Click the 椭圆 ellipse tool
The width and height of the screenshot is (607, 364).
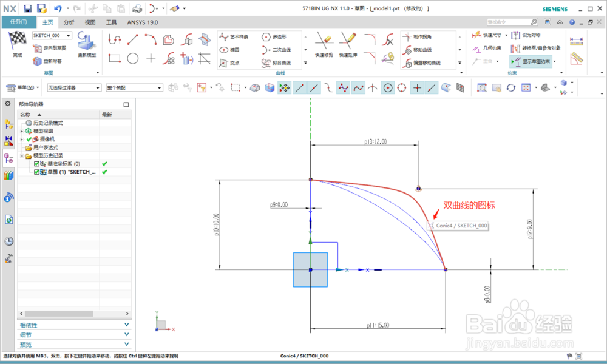coord(229,50)
